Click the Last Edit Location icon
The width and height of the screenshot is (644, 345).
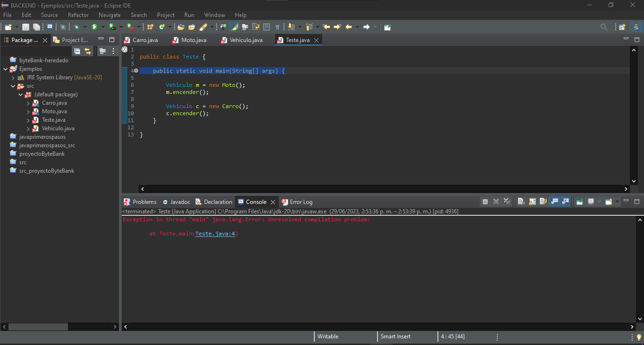click(326, 27)
